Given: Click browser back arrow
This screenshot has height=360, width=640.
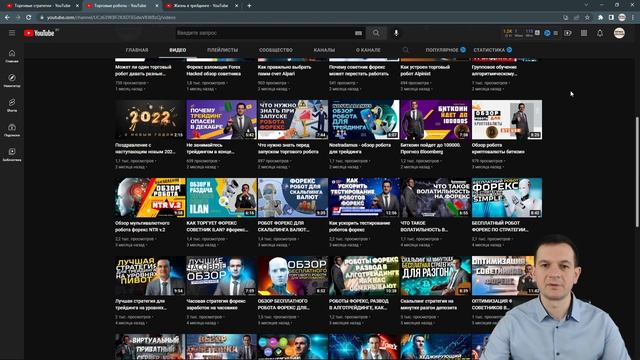Looking at the screenshot, I should click(x=7, y=18).
